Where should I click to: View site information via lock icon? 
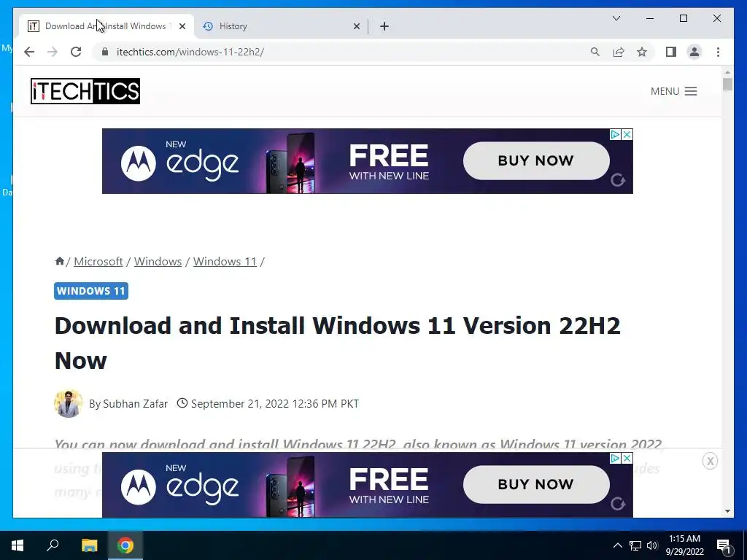105,52
